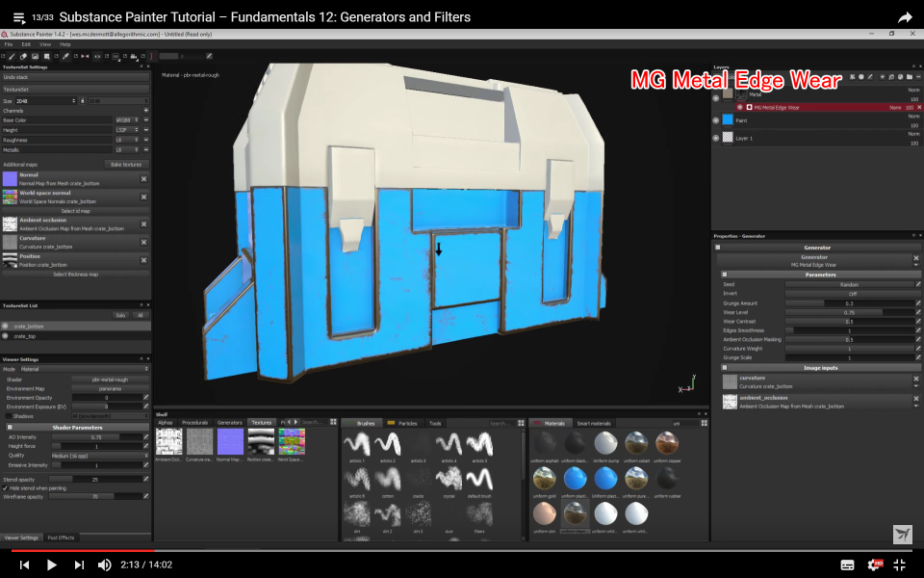Collapse the generator Parameters section
The width and height of the screenshot is (924, 578).
click(725, 275)
